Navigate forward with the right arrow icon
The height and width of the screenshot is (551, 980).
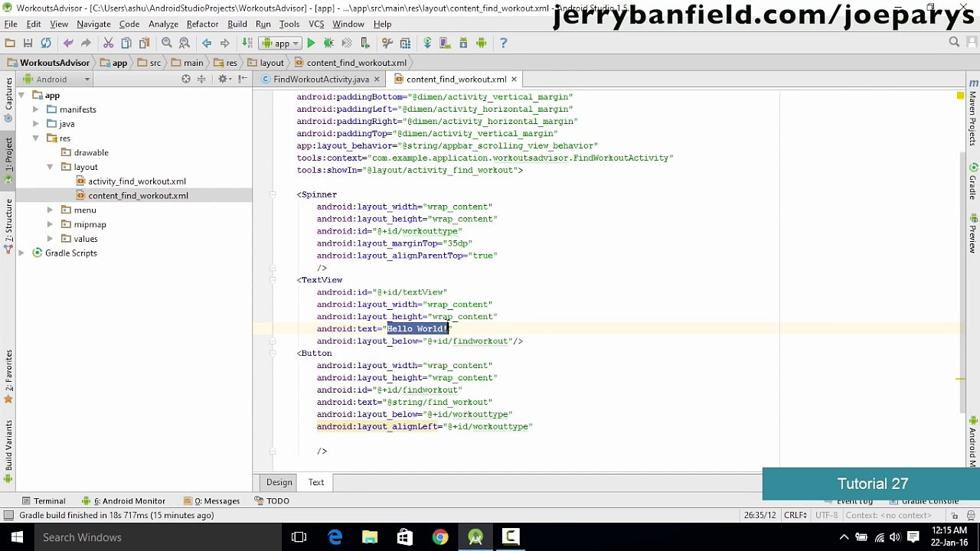click(x=224, y=43)
